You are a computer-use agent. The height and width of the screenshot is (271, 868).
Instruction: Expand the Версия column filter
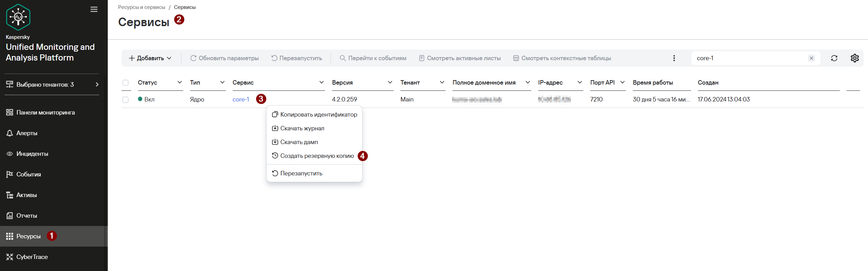tap(390, 82)
